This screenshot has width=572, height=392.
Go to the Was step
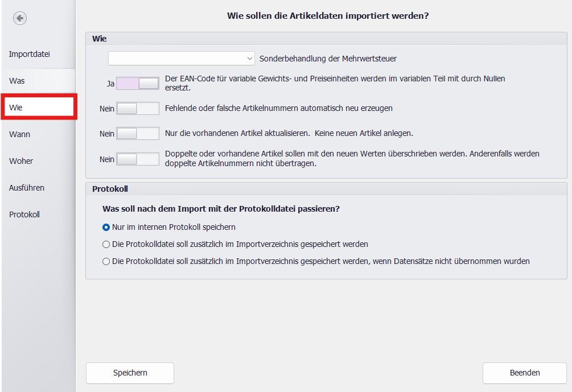point(17,81)
